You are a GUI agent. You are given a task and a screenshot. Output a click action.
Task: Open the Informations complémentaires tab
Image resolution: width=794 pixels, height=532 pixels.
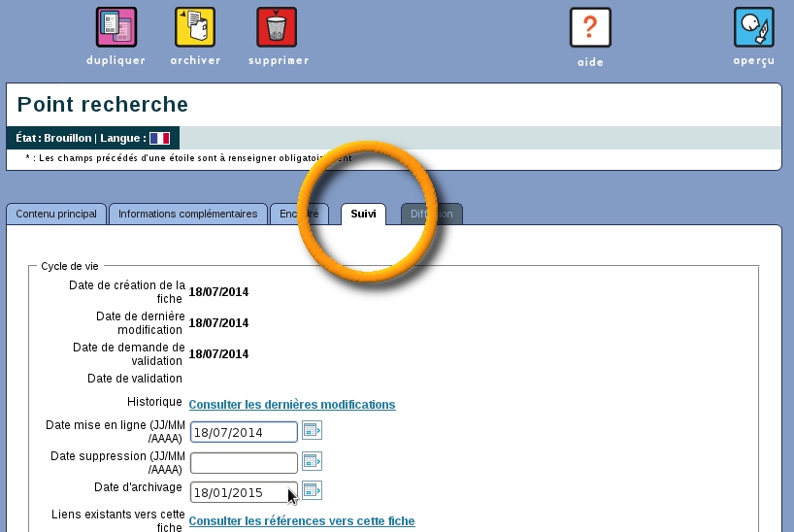(187, 215)
